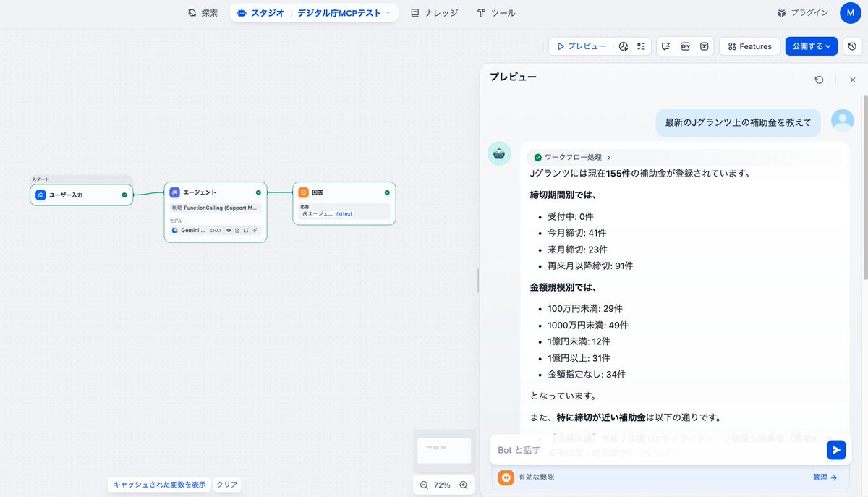Click the ENV environment variables icon
This screenshot has width=868, height=497.
pos(685,46)
